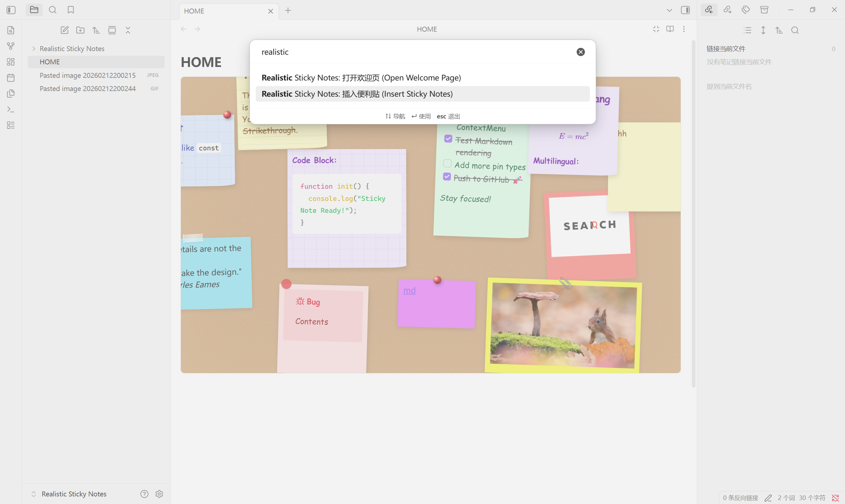
Task: Toggle reading view book icon
Action: [670, 29]
